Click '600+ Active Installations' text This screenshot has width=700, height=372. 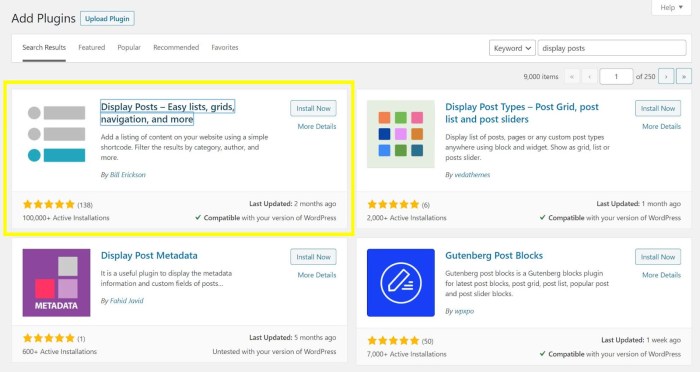[x=60, y=352]
